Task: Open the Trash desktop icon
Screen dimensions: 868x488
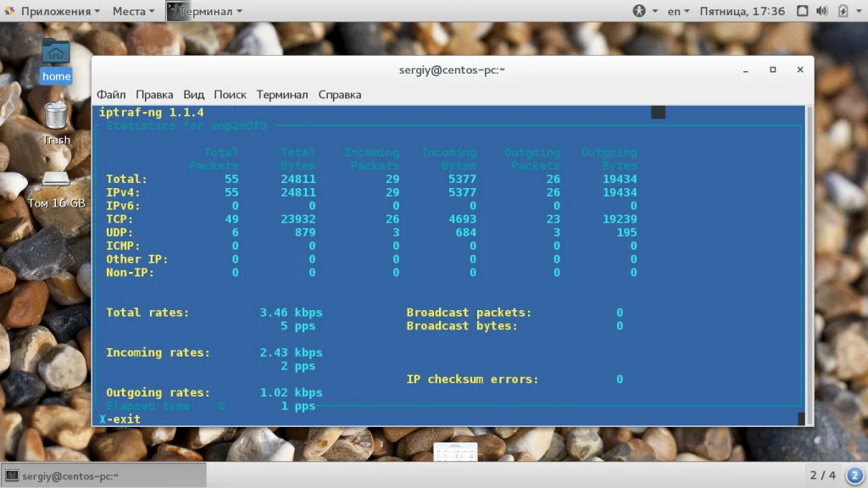Action: (x=56, y=124)
